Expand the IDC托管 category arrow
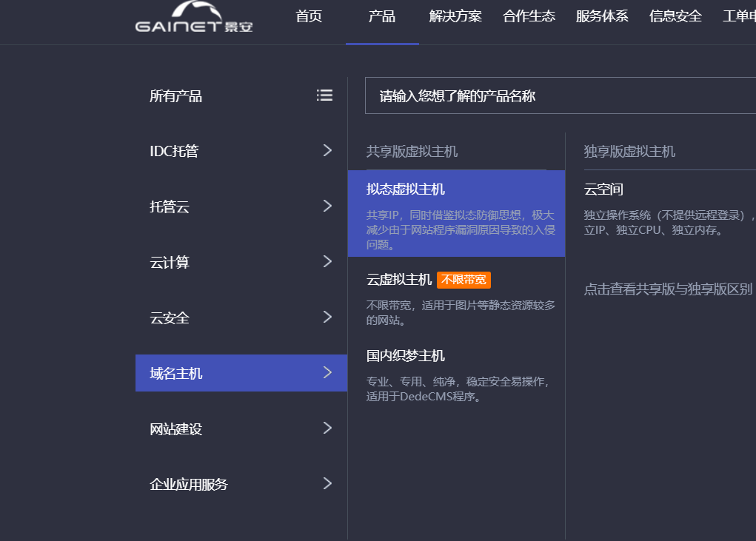 (327, 151)
